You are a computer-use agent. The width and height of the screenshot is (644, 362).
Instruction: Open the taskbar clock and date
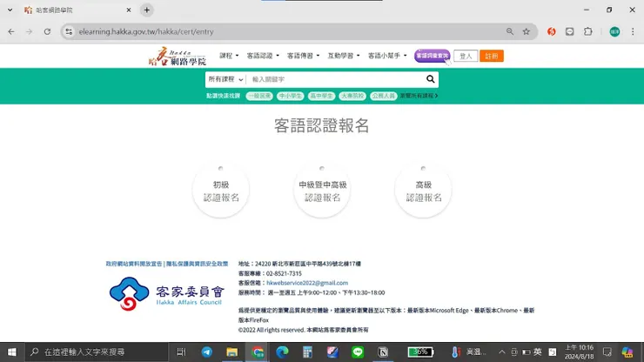coord(579,352)
